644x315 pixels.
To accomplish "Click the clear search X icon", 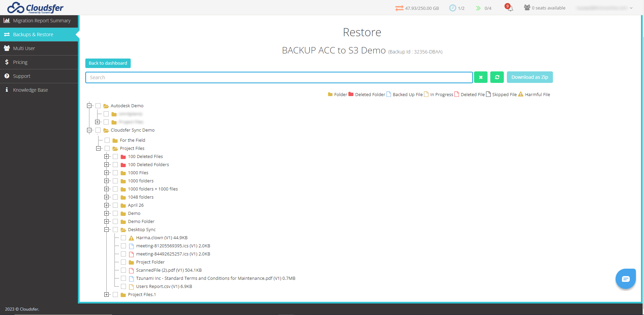I will tap(480, 77).
